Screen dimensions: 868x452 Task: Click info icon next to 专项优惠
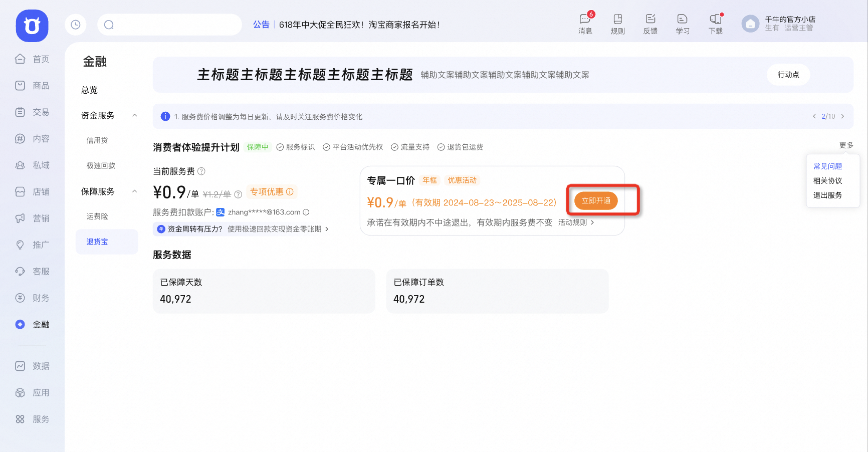point(290,192)
